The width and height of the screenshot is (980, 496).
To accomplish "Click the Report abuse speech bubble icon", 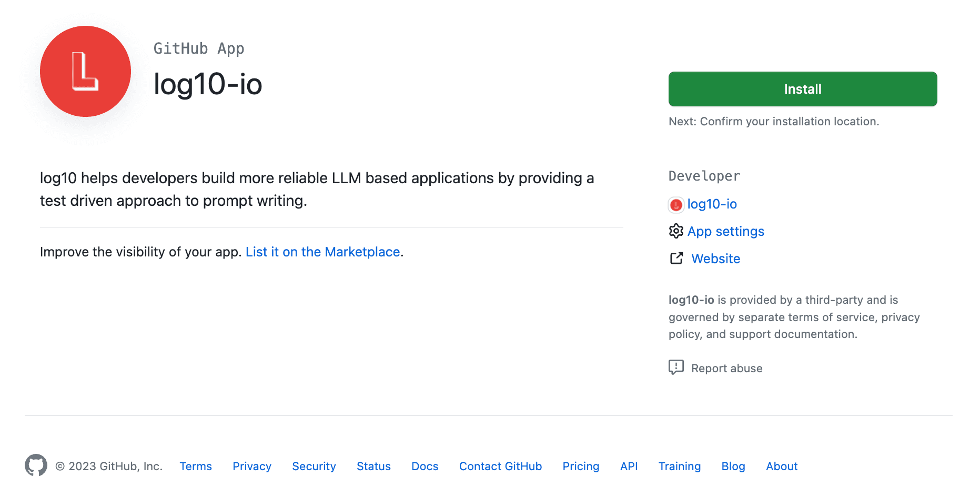I will coord(676,367).
